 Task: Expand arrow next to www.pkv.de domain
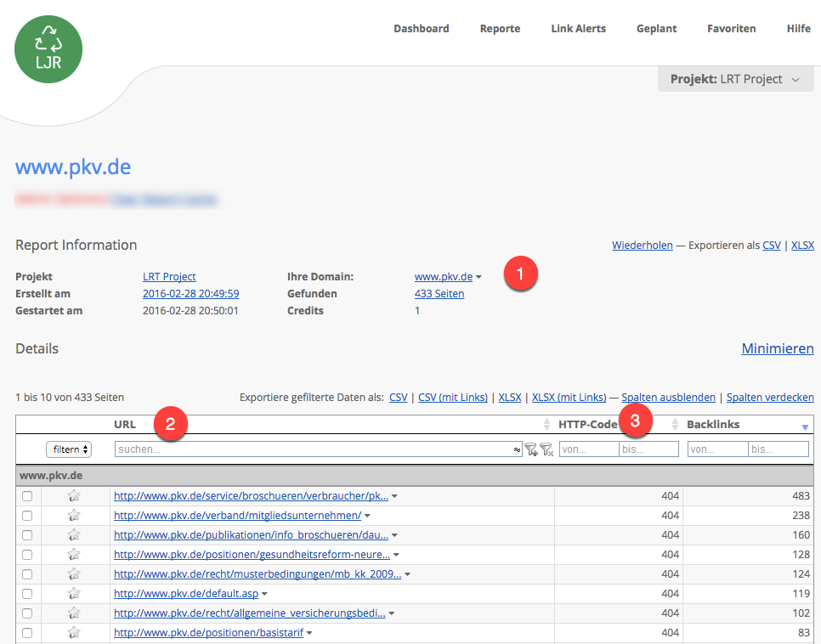(x=478, y=277)
